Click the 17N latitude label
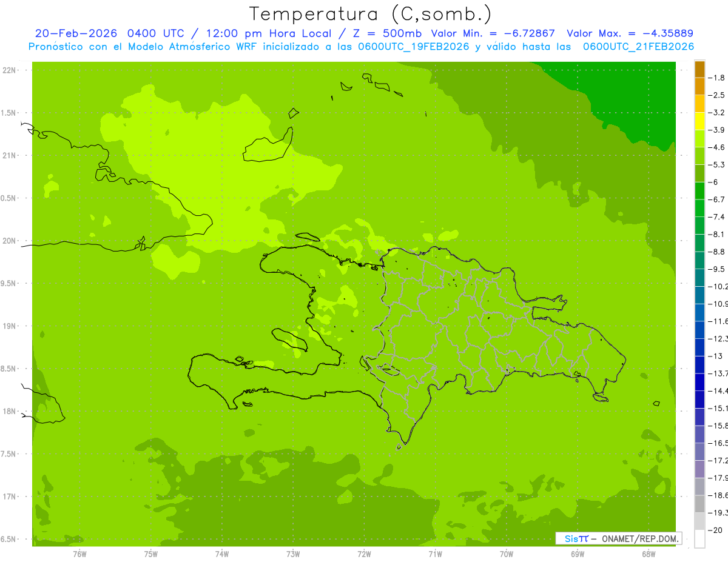 coord(9,497)
